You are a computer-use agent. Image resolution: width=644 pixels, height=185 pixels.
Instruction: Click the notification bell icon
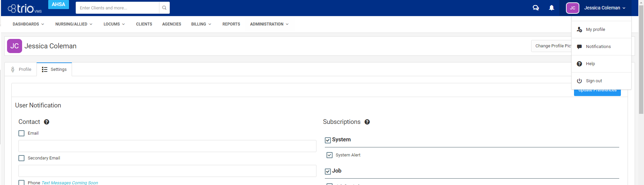551,8
